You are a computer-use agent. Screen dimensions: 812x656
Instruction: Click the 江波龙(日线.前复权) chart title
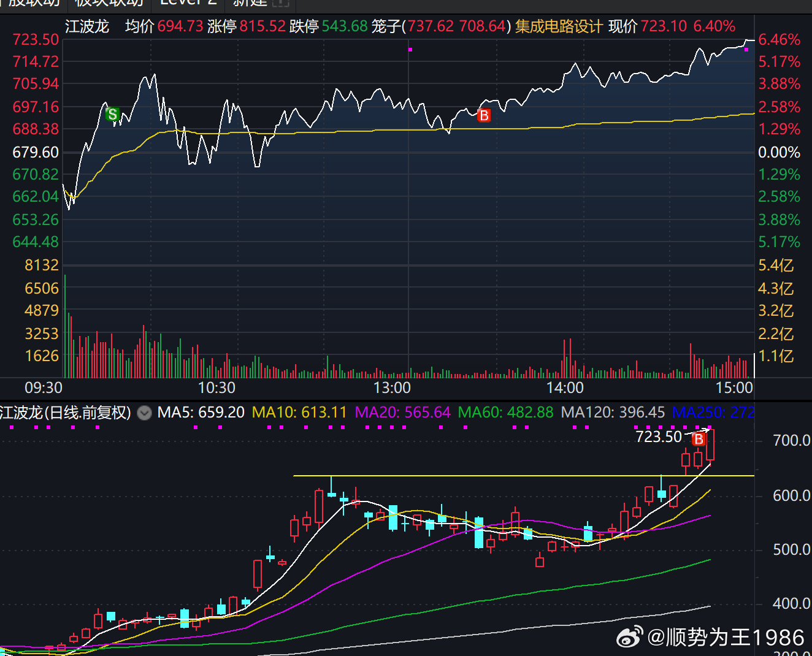(x=66, y=413)
